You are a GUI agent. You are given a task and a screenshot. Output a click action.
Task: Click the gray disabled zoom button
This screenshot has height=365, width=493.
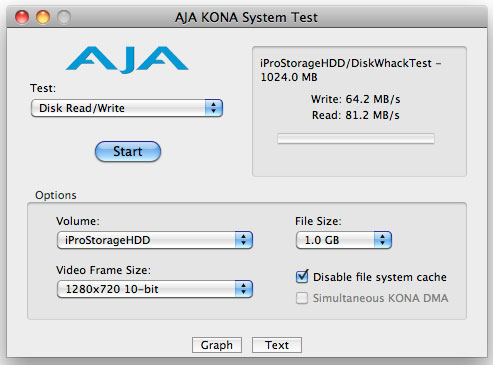64,17
